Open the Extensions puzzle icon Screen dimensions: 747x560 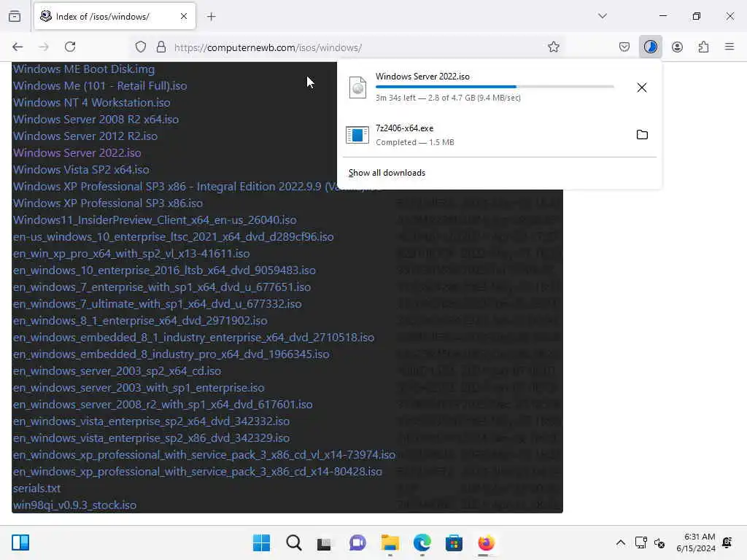point(704,47)
